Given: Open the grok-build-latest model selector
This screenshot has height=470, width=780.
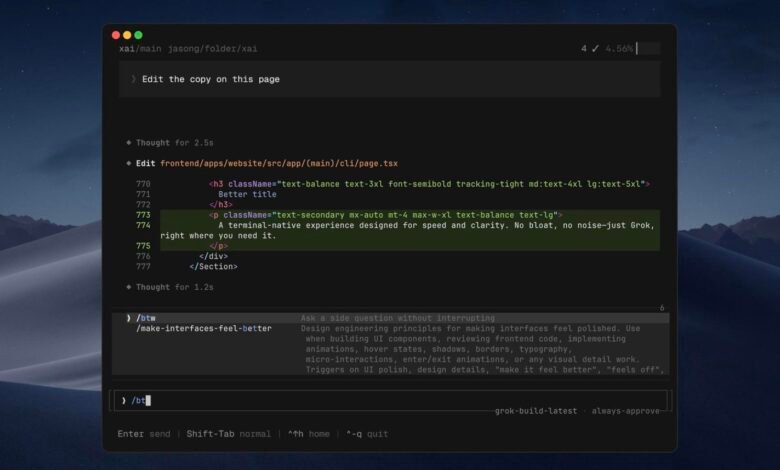Looking at the screenshot, I should 536,411.
